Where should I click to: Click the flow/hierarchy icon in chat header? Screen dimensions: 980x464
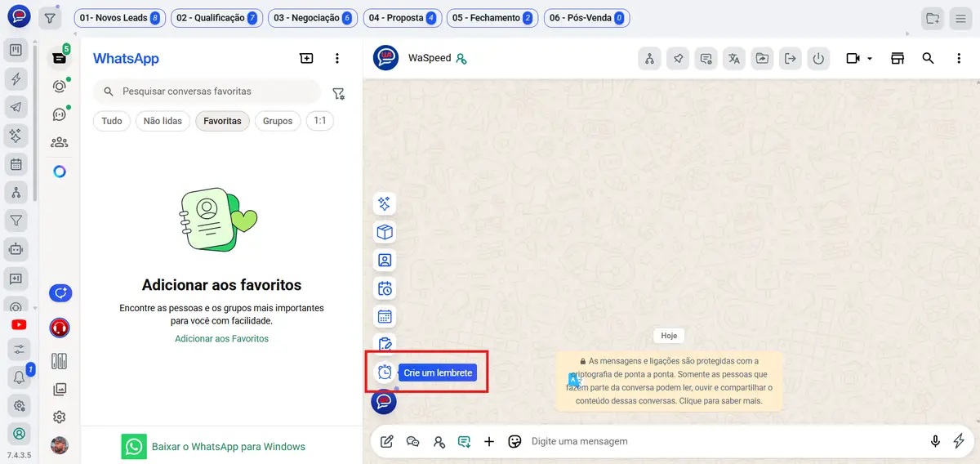tap(649, 59)
